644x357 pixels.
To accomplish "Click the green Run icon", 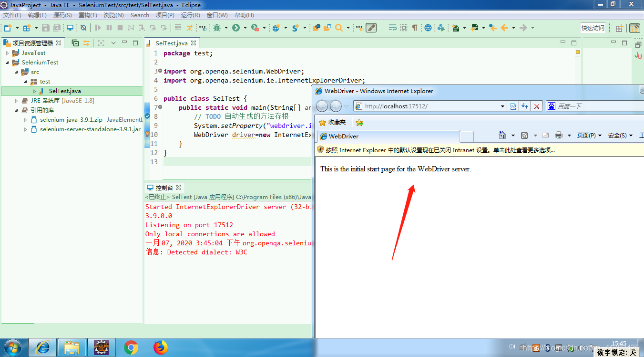I will 236,28.
